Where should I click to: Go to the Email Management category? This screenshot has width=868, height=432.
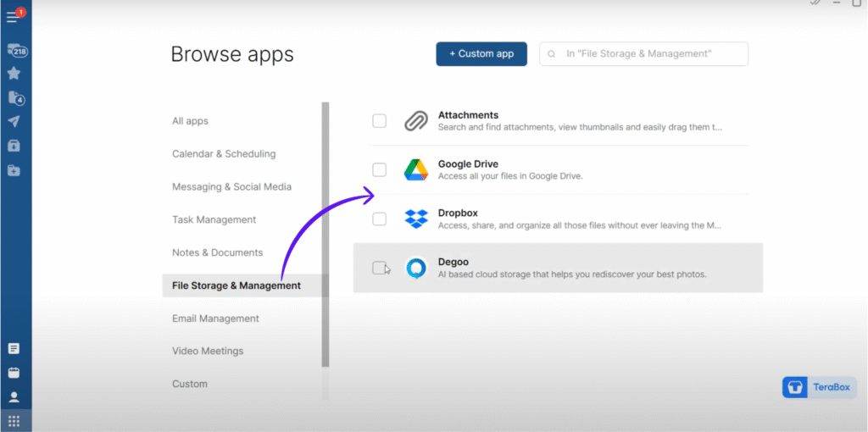pyautogui.click(x=215, y=318)
